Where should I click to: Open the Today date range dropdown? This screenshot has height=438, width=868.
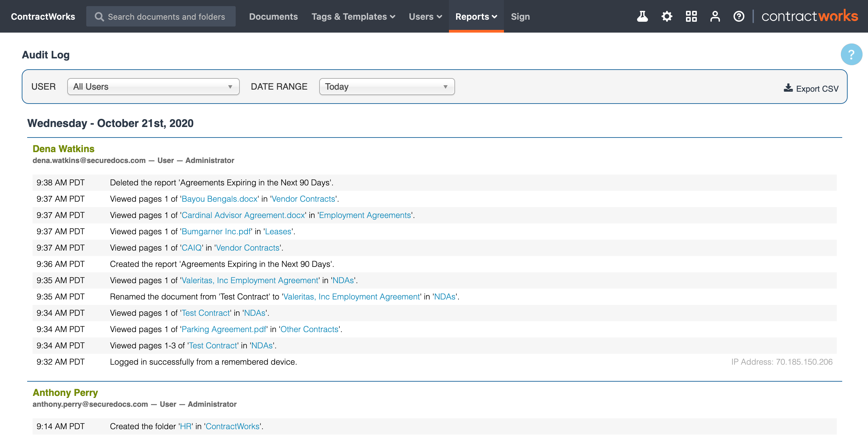(x=386, y=87)
